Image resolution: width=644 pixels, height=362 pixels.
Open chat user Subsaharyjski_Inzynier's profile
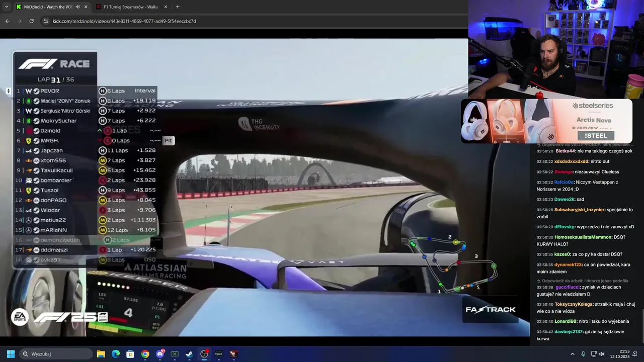click(580, 210)
